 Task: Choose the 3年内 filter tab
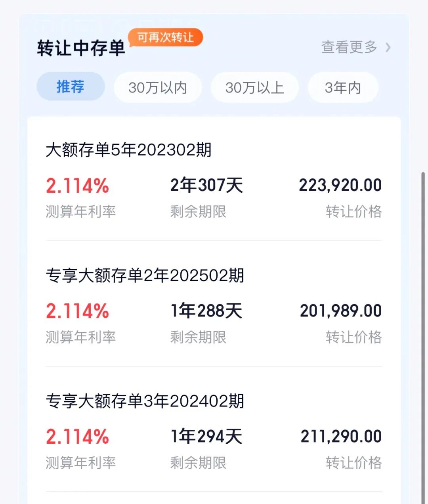(x=343, y=88)
